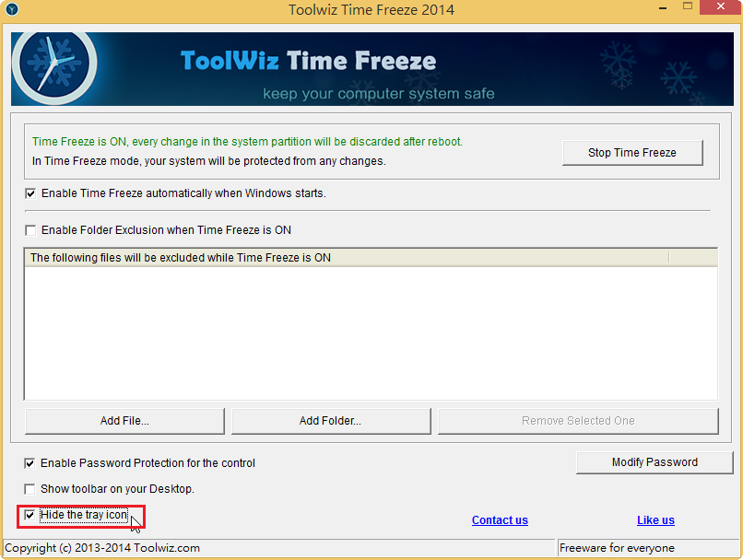Click the 'Copyright (c) 2013-2014 Toolwiz.com' status text
743x560 pixels.
point(102,548)
